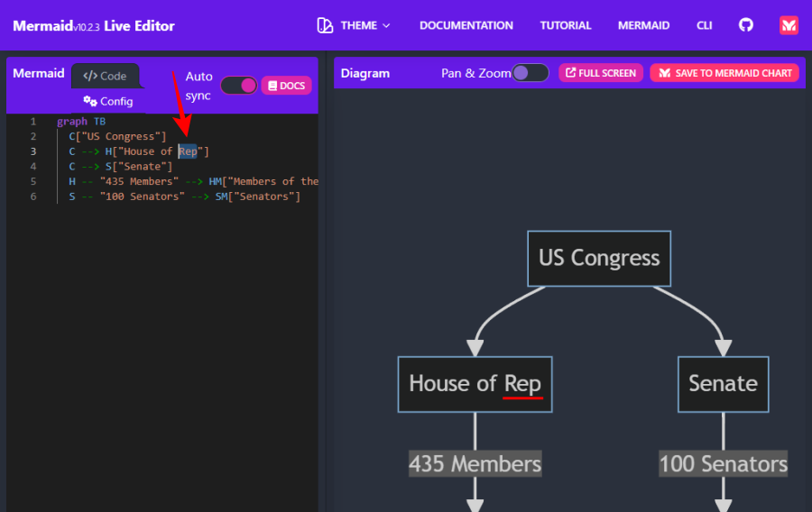
Task: Open diagram in FULL SCREEN
Action: [x=601, y=73]
